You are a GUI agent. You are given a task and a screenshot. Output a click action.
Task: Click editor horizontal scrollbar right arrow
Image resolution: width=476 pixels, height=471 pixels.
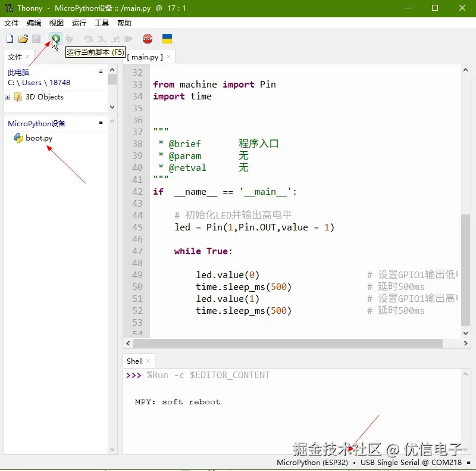(x=465, y=344)
